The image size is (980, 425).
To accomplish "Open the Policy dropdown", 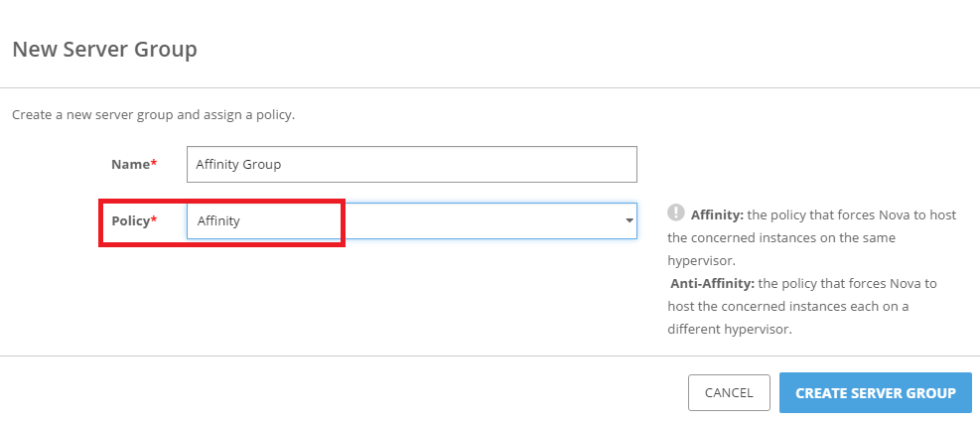I will 411,221.
